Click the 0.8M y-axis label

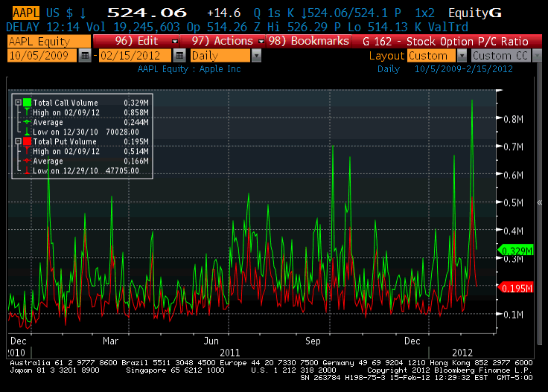point(513,119)
